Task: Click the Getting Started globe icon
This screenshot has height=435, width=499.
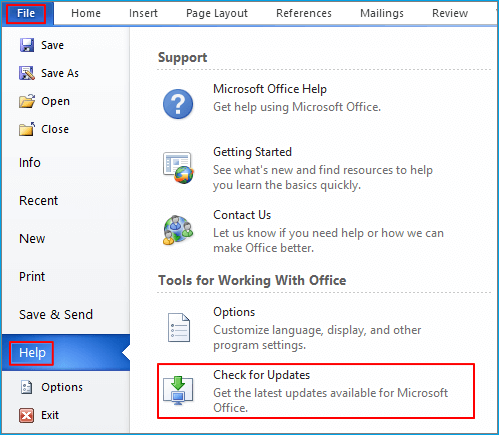Action: tap(178, 168)
